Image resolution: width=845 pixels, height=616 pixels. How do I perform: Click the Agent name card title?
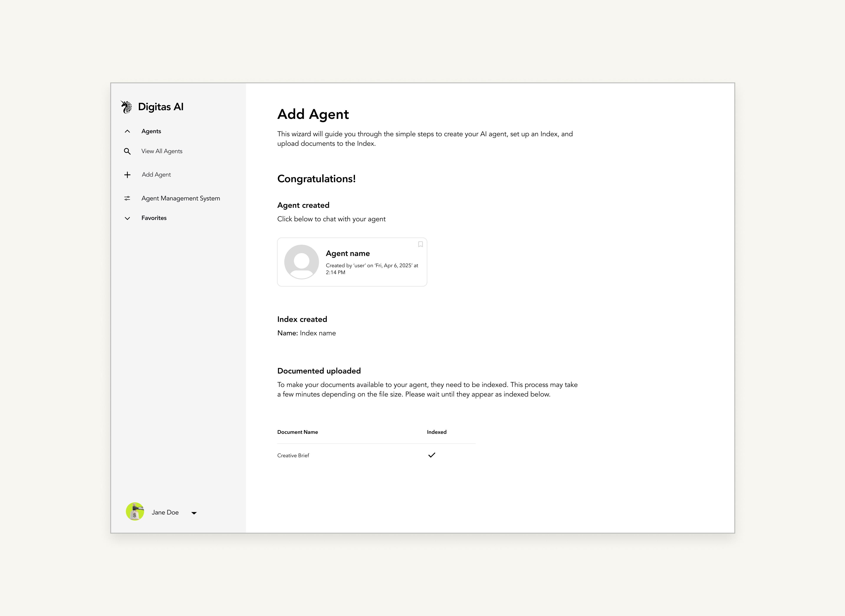348,254
